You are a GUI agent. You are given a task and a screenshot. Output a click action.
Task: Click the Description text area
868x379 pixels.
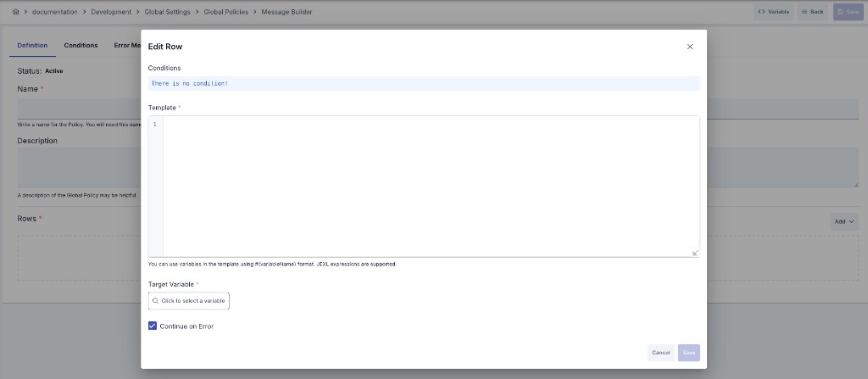tap(79, 167)
